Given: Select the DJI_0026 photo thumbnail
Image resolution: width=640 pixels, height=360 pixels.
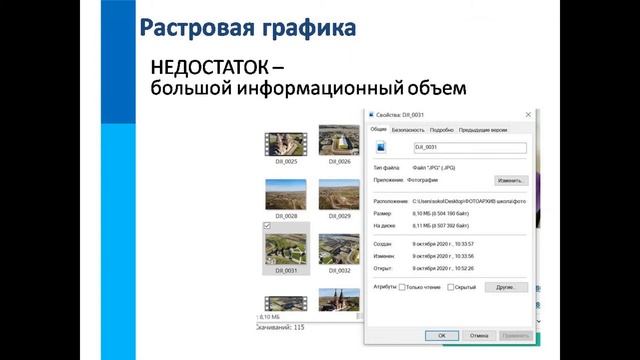Looking at the screenshot, I should click(x=339, y=140).
